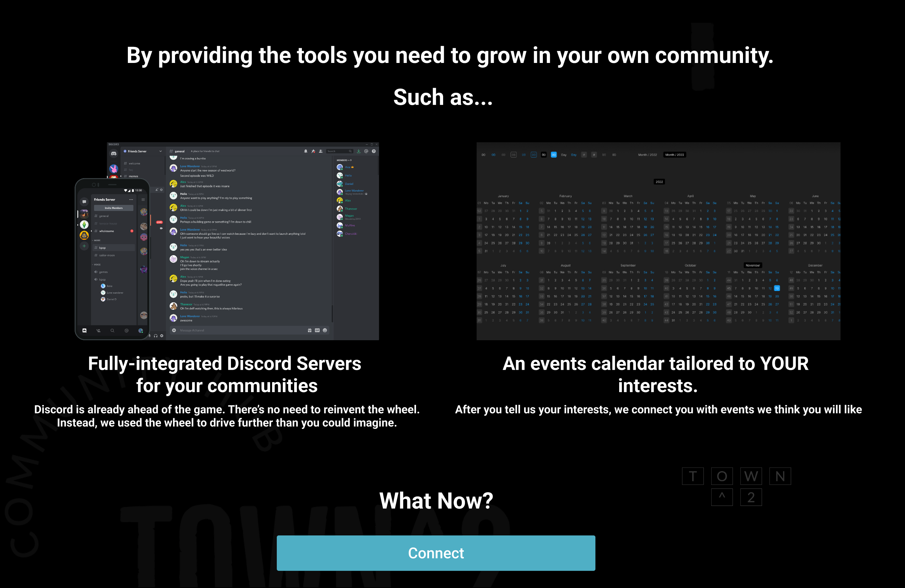The image size is (905, 588).
Task: Open the Month / 2022 selector
Action: (x=675, y=155)
